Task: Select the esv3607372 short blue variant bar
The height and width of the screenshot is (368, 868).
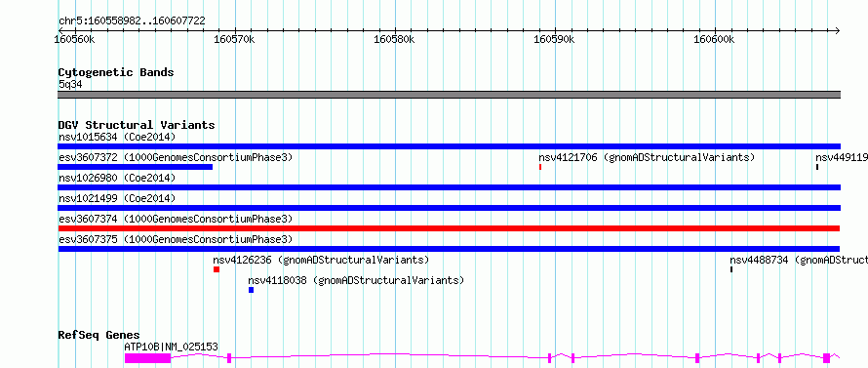Action: (x=135, y=167)
